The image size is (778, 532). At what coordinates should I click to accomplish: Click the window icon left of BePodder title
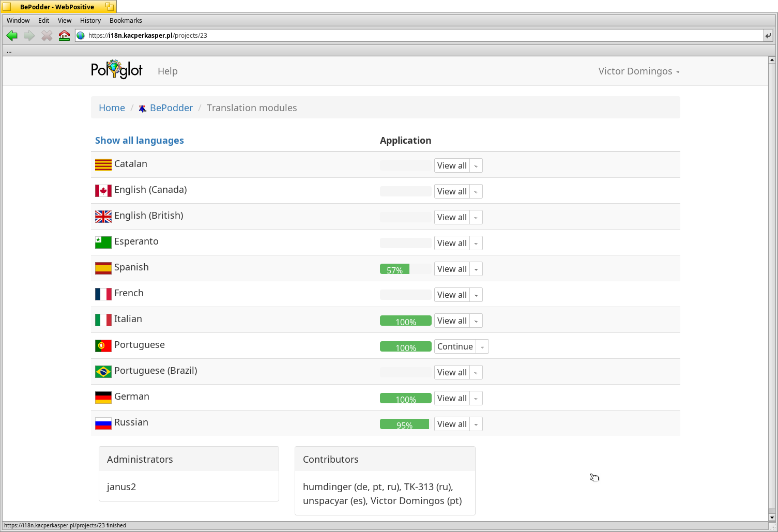coord(7,7)
